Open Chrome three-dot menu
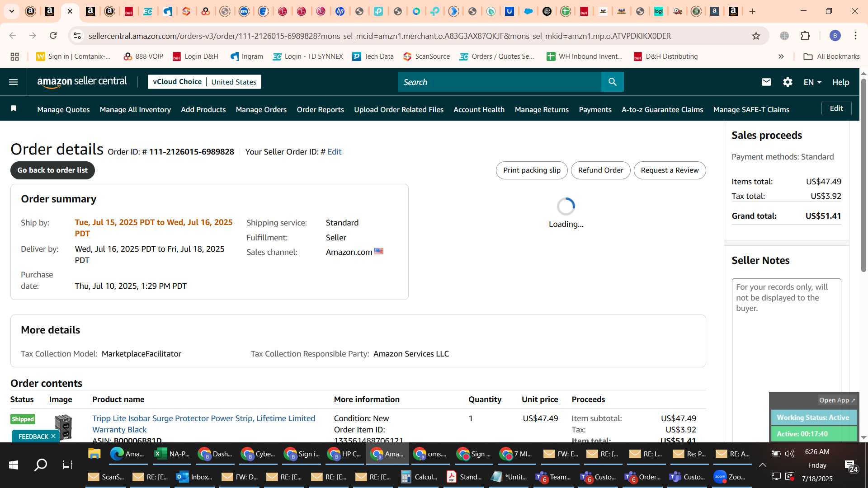 [x=855, y=36]
